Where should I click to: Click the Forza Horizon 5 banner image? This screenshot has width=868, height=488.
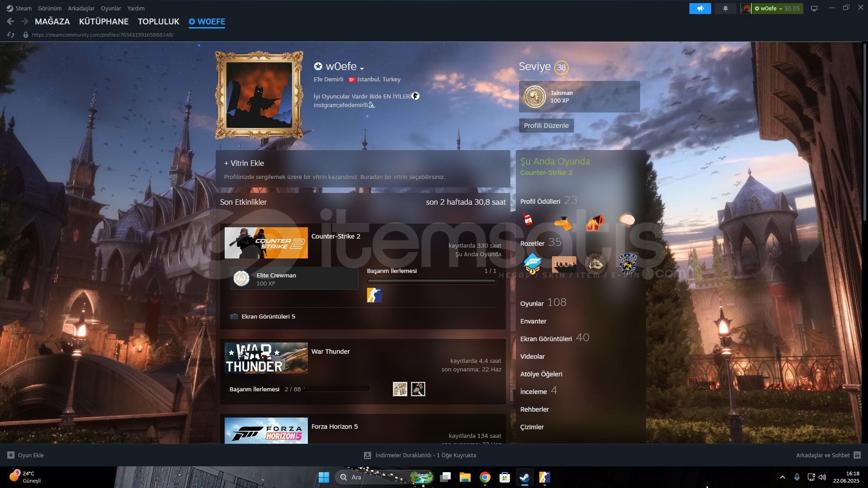coord(266,431)
